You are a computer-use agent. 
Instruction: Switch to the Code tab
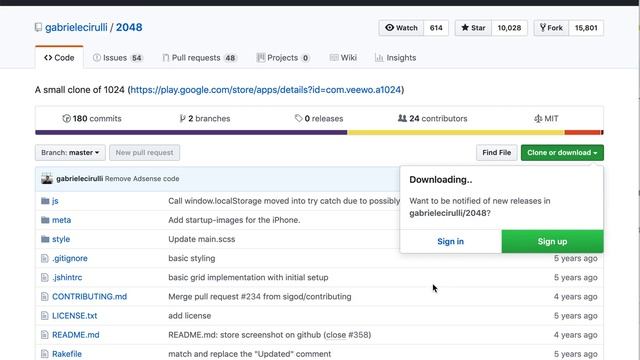pyautogui.click(x=59, y=58)
